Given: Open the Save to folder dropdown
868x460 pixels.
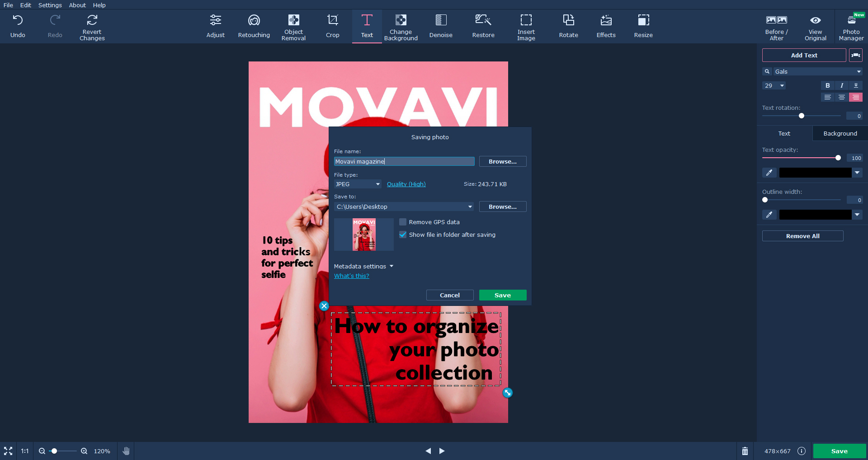Looking at the screenshot, I should tap(404, 207).
